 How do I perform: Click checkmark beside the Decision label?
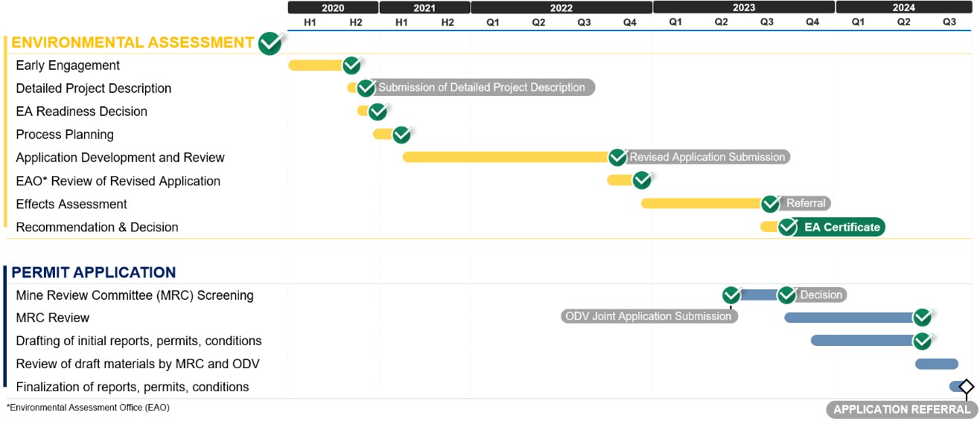[787, 295]
